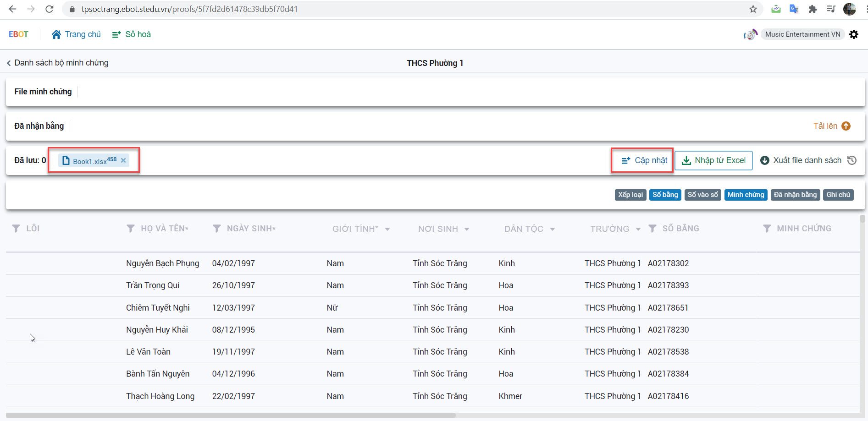Click the Nhập từ Excel button
The image size is (868, 421).
pos(713,160)
